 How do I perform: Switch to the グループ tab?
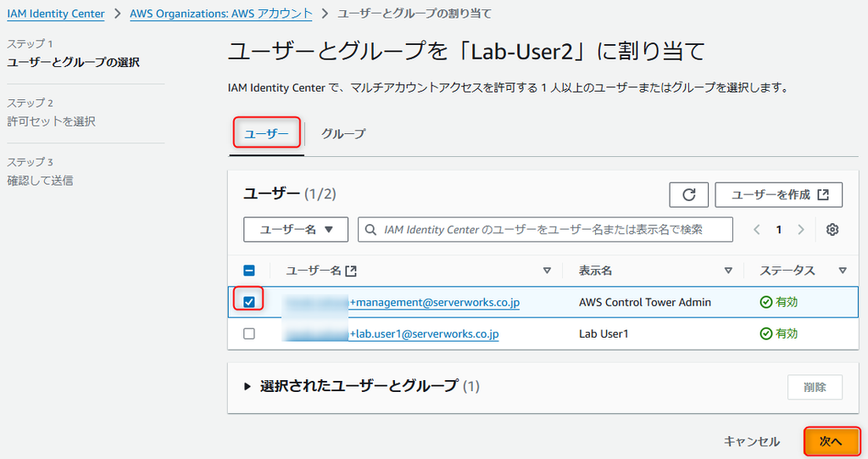(x=343, y=133)
